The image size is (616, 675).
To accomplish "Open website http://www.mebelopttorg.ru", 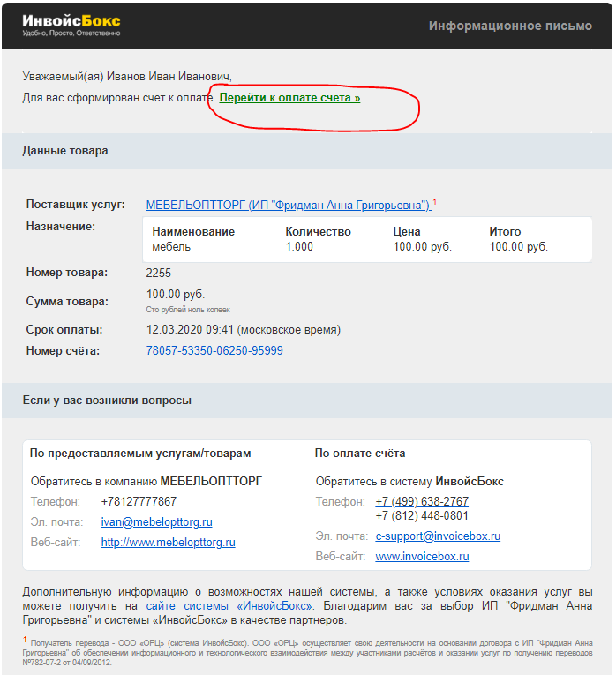I will pos(169,543).
